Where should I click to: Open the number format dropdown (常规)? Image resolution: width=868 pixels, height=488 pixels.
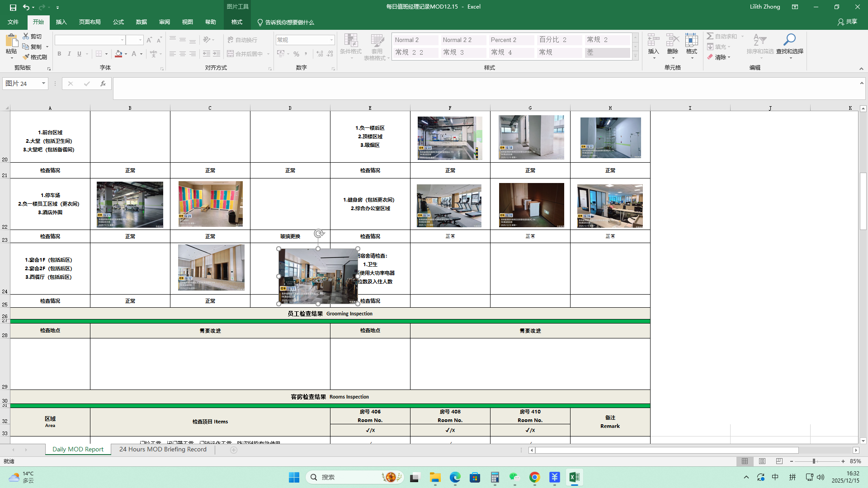(331, 40)
